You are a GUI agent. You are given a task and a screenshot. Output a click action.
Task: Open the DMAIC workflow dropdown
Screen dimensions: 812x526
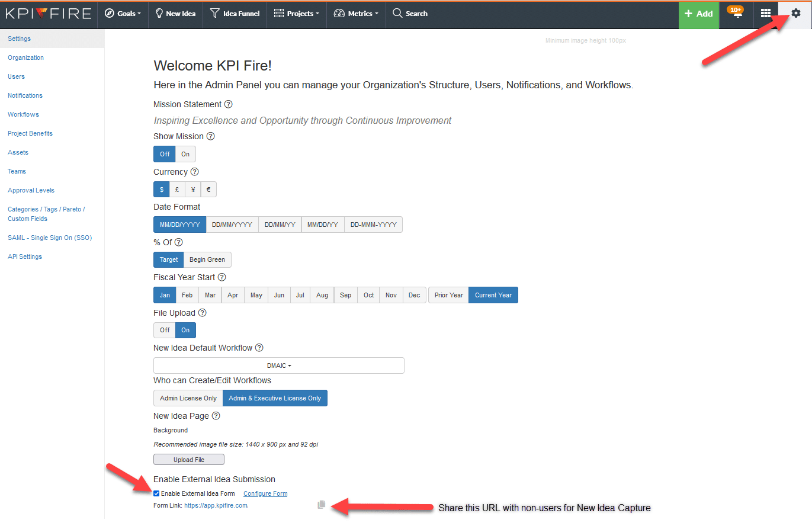(x=279, y=365)
